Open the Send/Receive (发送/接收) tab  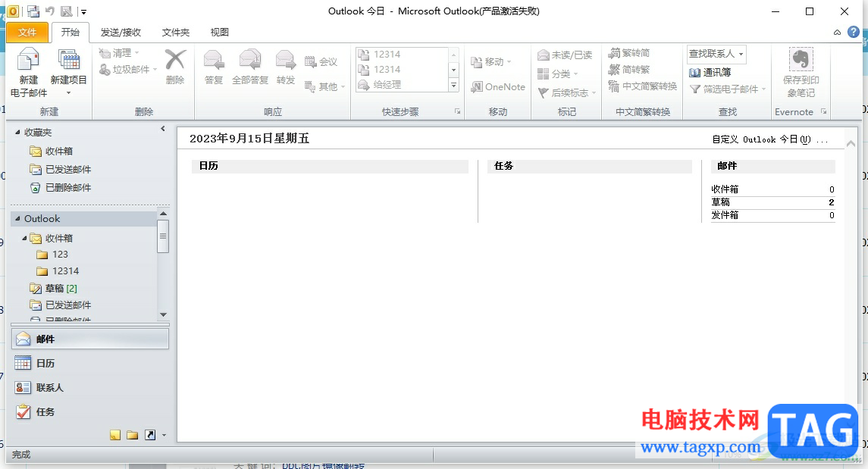(121, 32)
